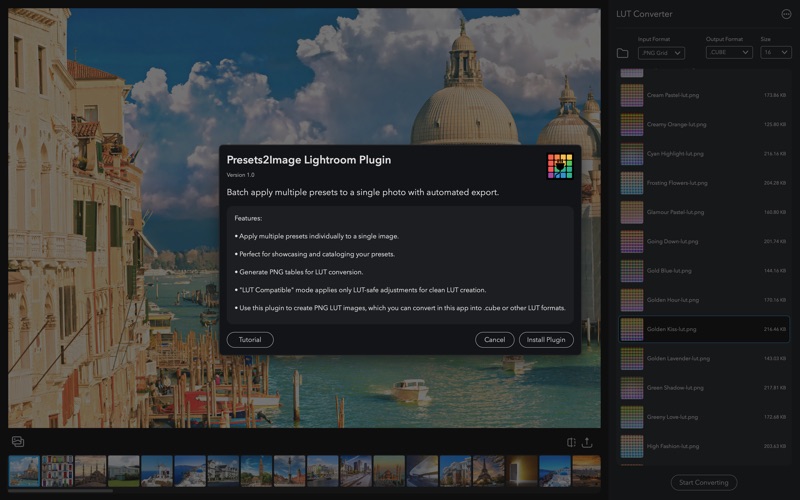Screen dimensions: 800x500
Task: Click Creamy Orange-lut.png file name
Action: [x=677, y=124]
